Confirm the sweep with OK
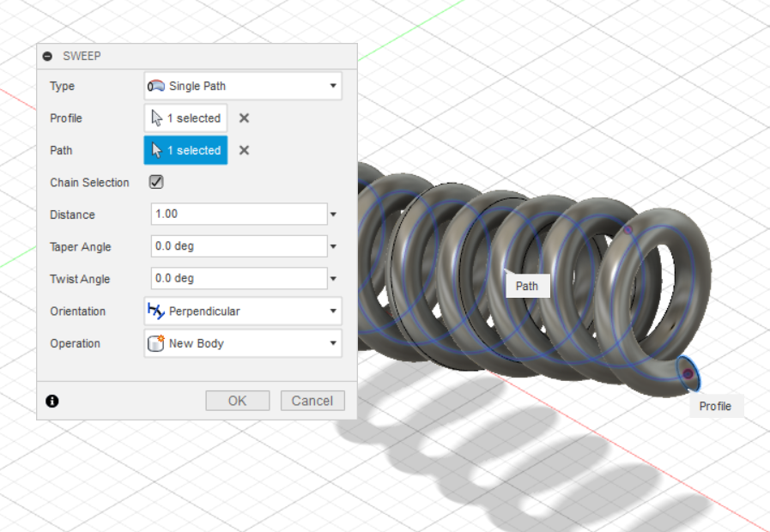 237,400
